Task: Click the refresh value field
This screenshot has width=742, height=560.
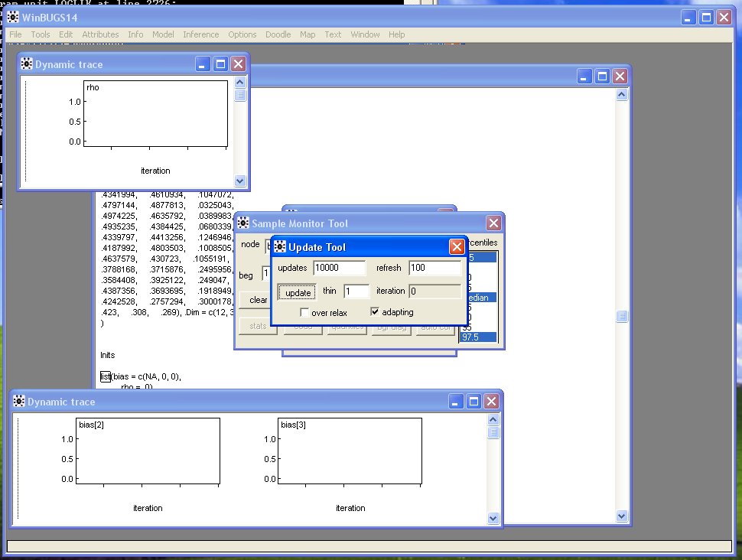Action: point(434,268)
